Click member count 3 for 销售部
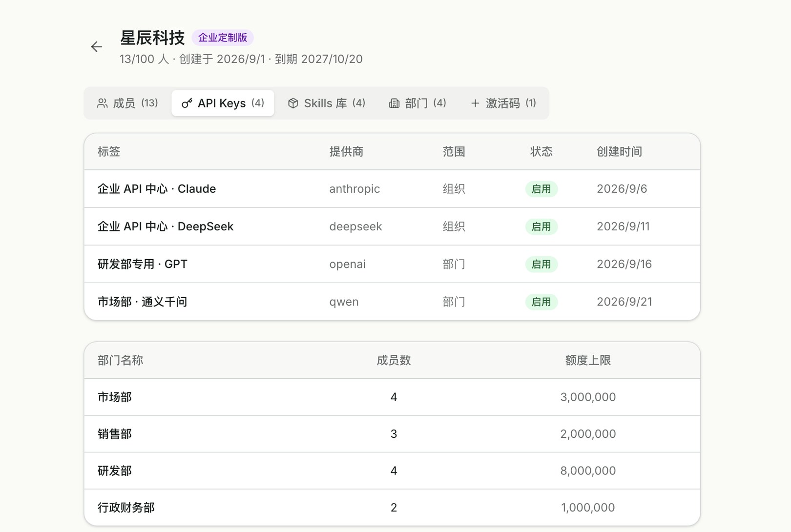The height and width of the screenshot is (532, 791). pyautogui.click(x=394, y=434)
